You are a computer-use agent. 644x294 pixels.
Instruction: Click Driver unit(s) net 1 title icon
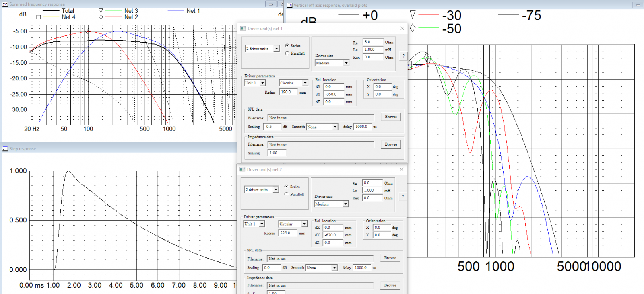[x=243, y=28]
